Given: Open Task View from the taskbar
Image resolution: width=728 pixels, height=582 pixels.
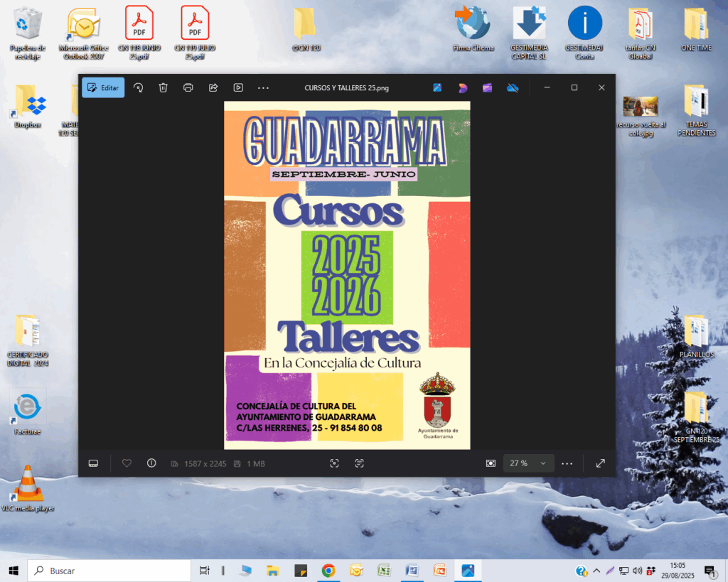Looking at the screenshot, I should (204, 571).
